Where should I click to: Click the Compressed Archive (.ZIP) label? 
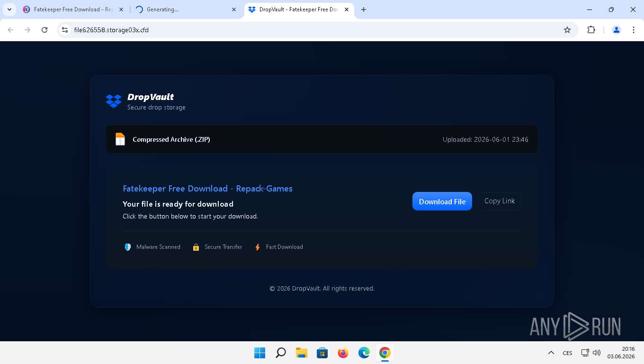(171, 139)
